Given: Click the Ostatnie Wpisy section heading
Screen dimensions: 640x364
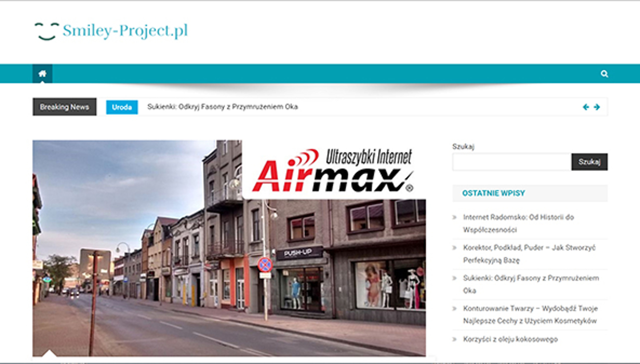Looking at the screenshot, I should (x=493, y=193).
